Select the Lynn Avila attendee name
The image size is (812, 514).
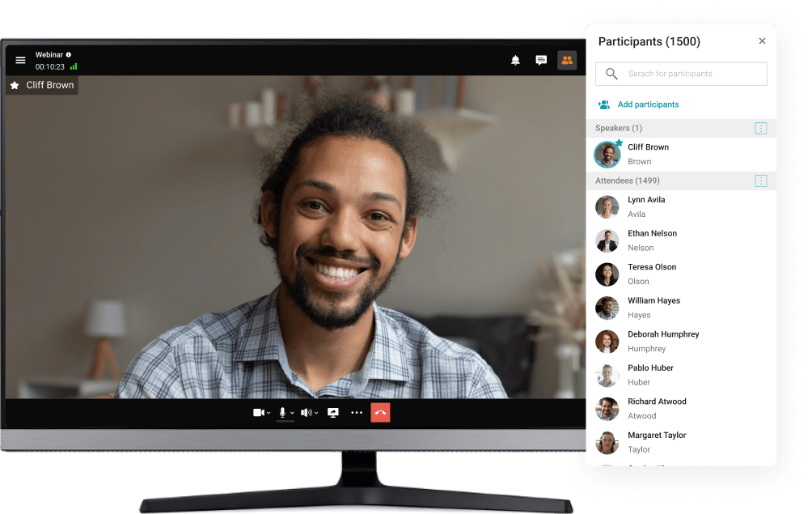(x=646, y=199)
